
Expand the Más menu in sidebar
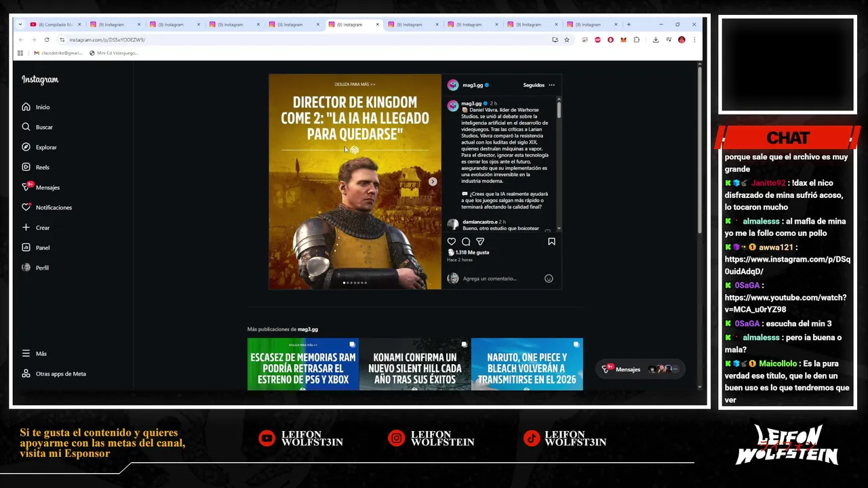[x=34, y=354]
